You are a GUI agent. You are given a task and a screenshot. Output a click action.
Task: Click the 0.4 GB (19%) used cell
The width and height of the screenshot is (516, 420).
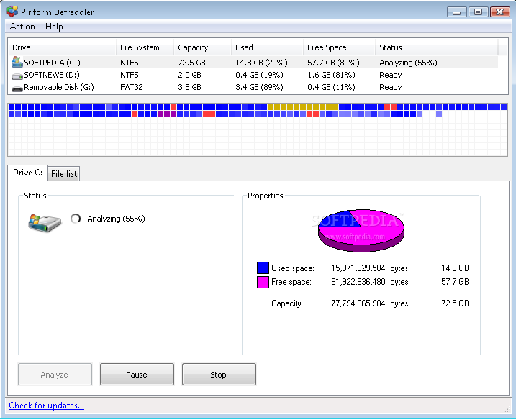point(259,75)
